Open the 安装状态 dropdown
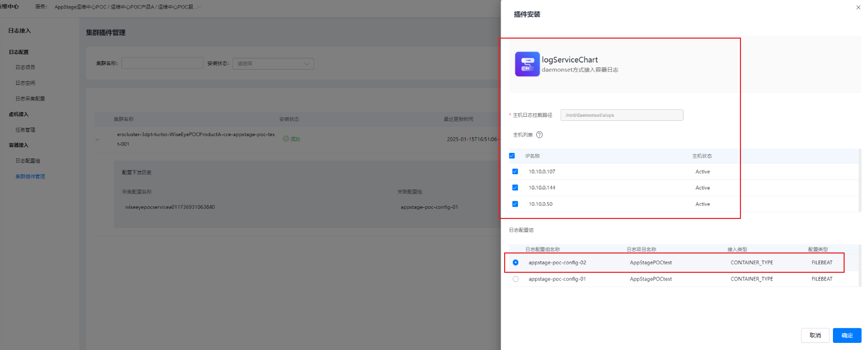The image size is (868, 350). point(273,63)
